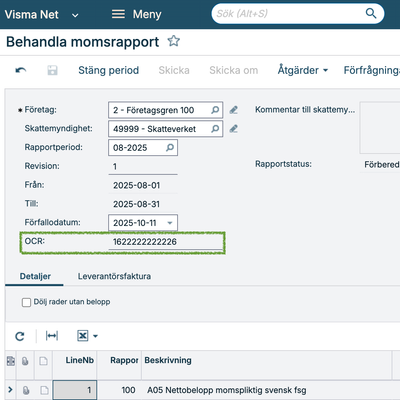Open the Förfrågningar menu
The height and width of the screenshot is (400, 400).
(372, 70)
